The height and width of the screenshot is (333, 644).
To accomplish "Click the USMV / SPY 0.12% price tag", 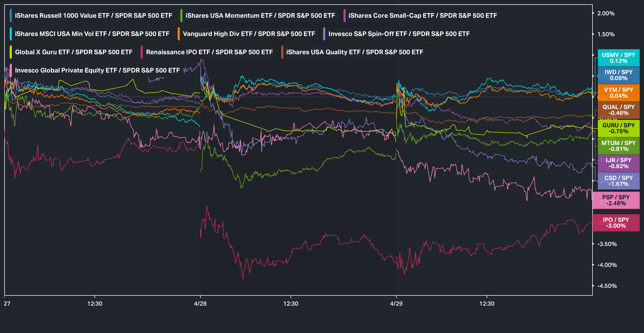I will coord(618,58).
